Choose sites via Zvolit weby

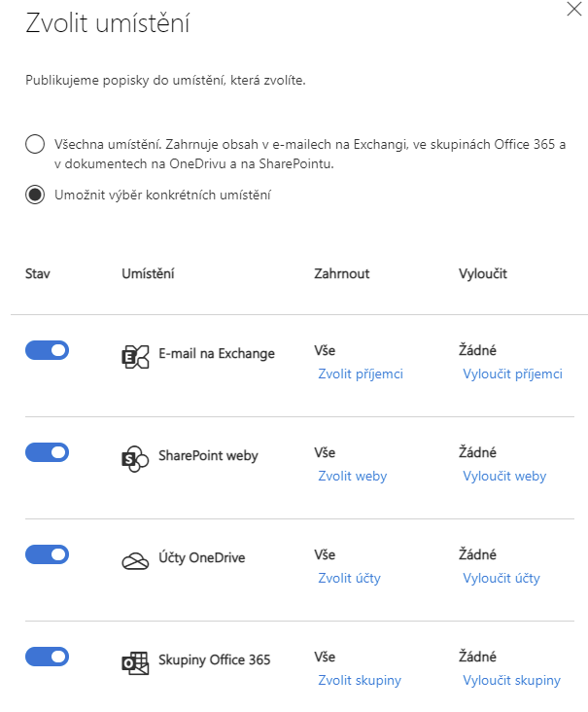pos(352,476)
